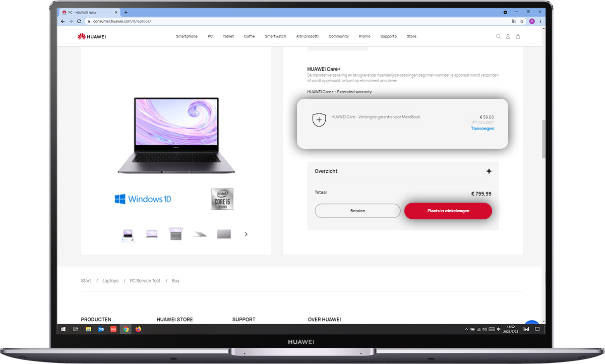The height and width of the screenshot is (364, 605).
Task: Open the Supporto menu
Action: coord(389,36)
